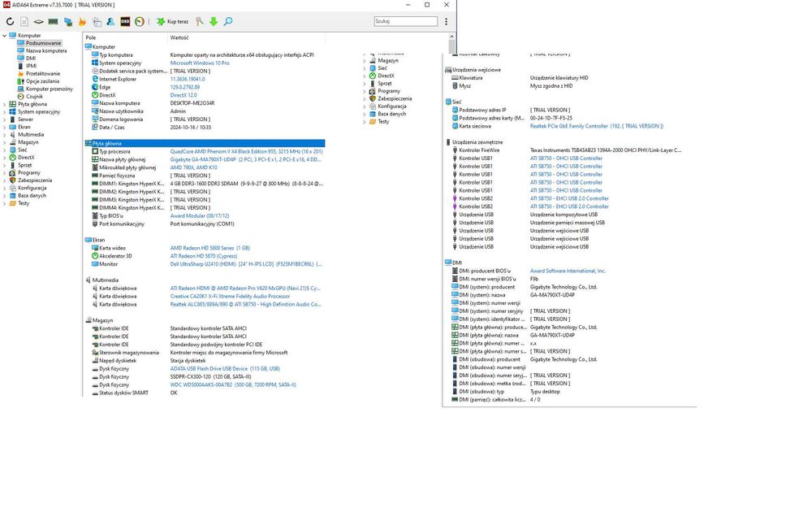Open the Award Modular BIOS link
Screen dimensions: 812x508
click(200, 215)
